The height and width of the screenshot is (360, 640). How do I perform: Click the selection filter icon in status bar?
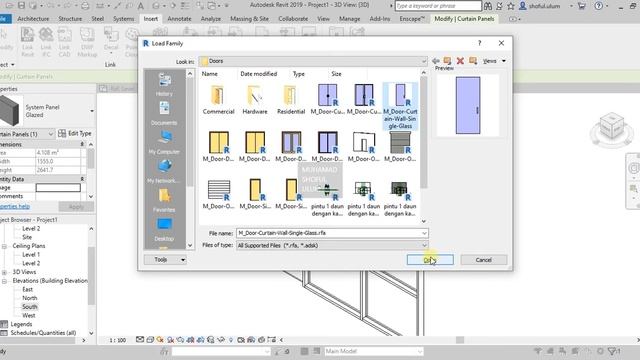pos(612,351)
